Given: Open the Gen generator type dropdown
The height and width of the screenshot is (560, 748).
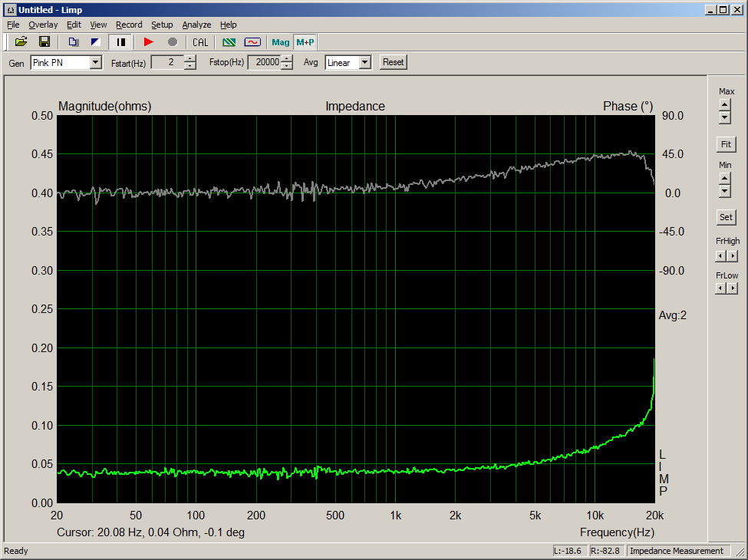Looking at the screenshot, I should 96,62.
